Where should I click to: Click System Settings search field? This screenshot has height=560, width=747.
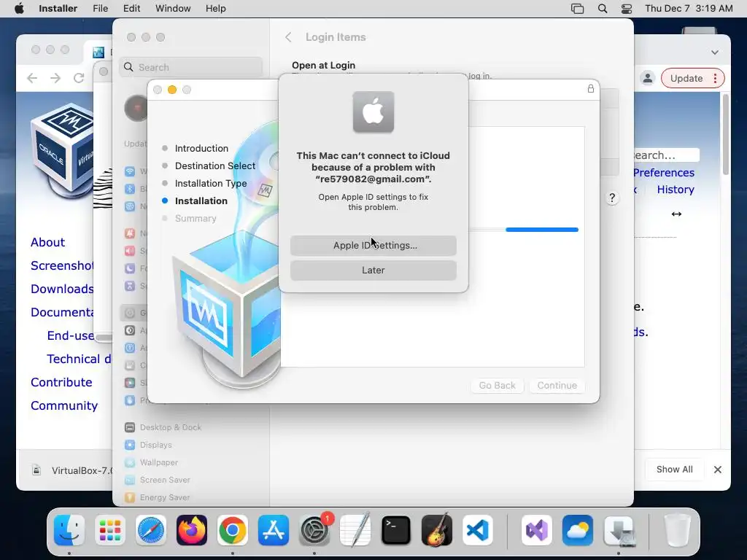coord(191,67)
